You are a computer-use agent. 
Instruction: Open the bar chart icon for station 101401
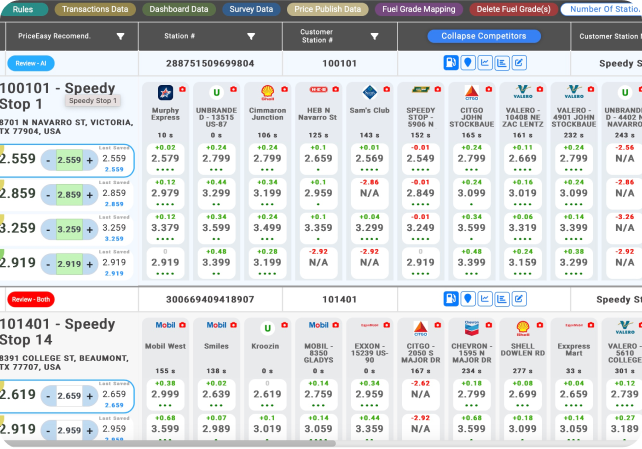click(501, 298)
